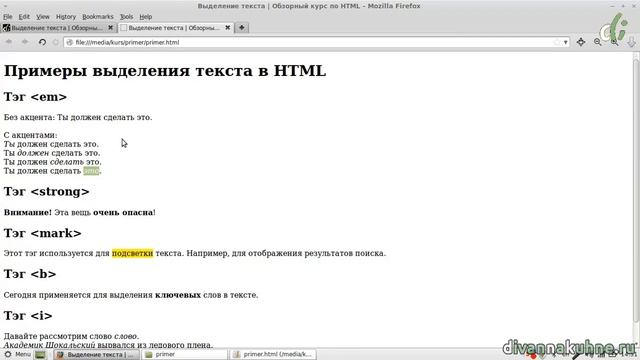Switch to the 'primer' folder taskbar entry
The height and width of the screenshot is (360, 640).
point(184,354)
